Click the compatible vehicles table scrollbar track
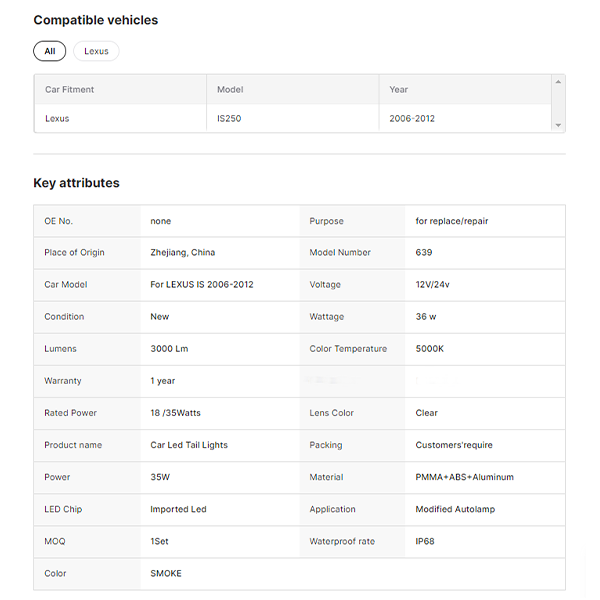This screenshot has height=600, width=600. click(559, 103)
